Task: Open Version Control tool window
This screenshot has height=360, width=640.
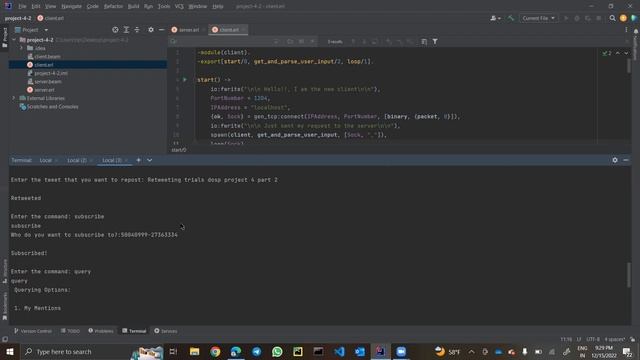Action: click(33, 331)
